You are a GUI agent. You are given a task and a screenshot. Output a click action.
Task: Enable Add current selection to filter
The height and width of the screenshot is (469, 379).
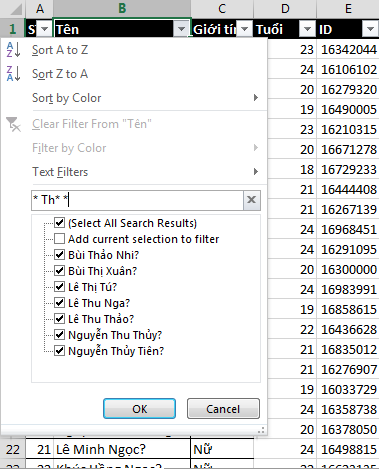59,239
